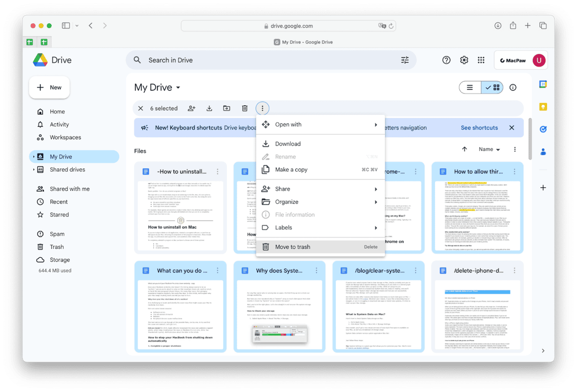Click the trash icon in selection toolbar
Viewport: 577px width, 392px height.
(245, 108)
